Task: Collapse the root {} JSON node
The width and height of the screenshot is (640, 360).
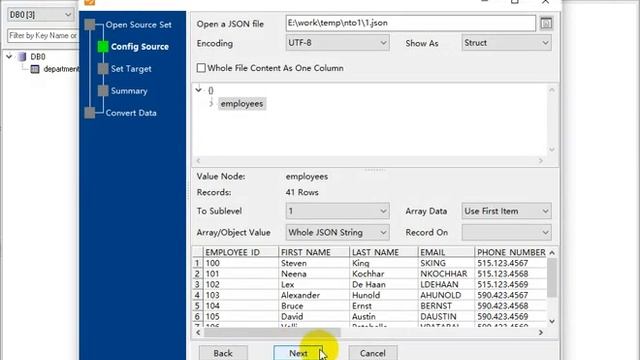Action: 199,90
